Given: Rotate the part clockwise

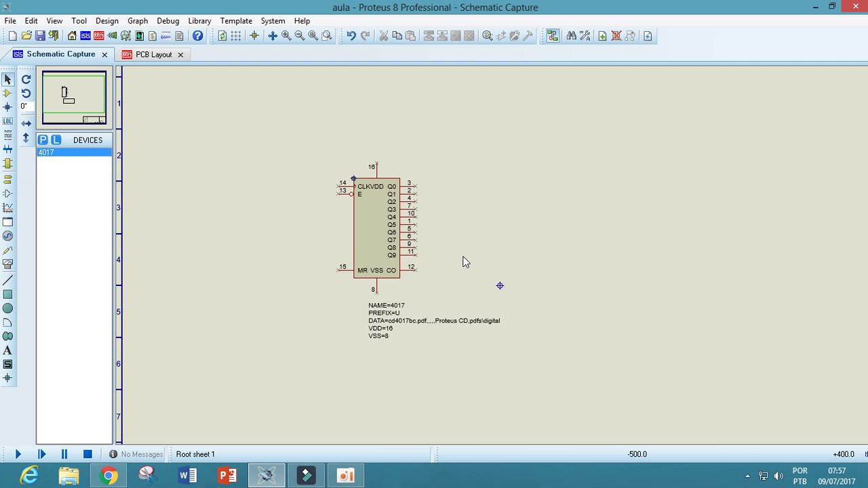Looking at the screenshot, I should (x=26, y=79).
